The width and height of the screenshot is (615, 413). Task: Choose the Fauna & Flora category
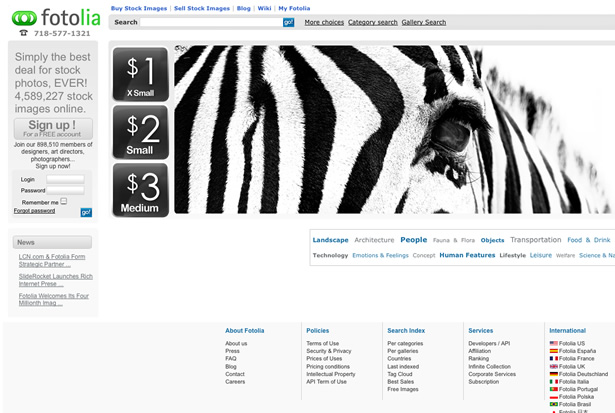(454, 240)
